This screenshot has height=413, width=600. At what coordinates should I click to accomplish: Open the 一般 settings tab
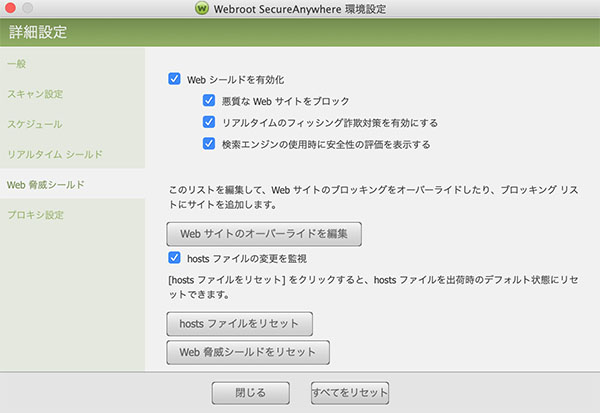click(x=16, y=64)
